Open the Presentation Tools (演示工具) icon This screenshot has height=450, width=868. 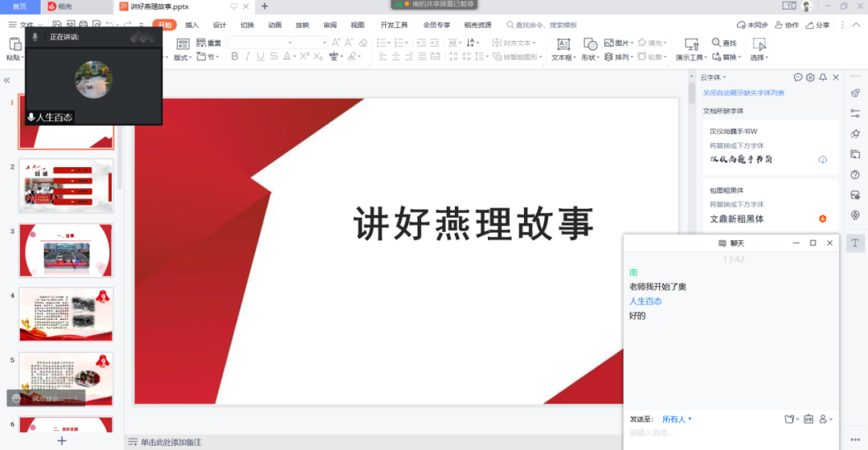(690, 44)
